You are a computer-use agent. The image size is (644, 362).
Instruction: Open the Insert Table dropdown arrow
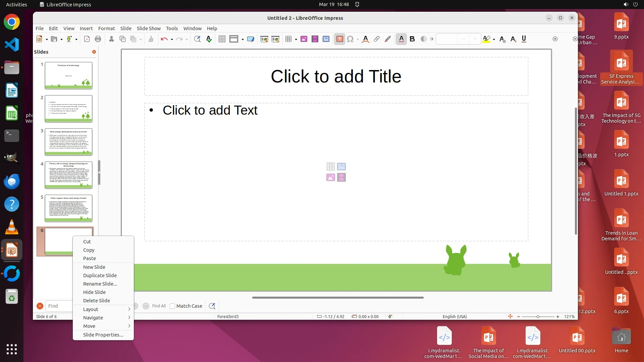pos(296,40)
